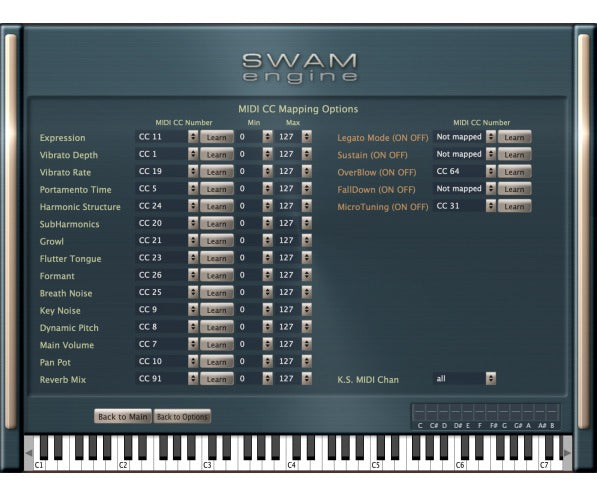597x497 pixels.
Task: Open the MicroTuning CC mapping dropdown
Action: 491,206
